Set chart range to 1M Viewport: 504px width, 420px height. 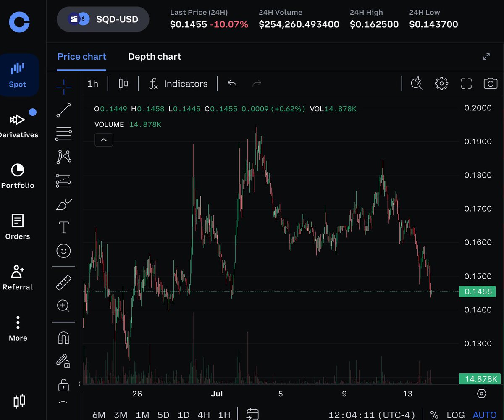142,415
